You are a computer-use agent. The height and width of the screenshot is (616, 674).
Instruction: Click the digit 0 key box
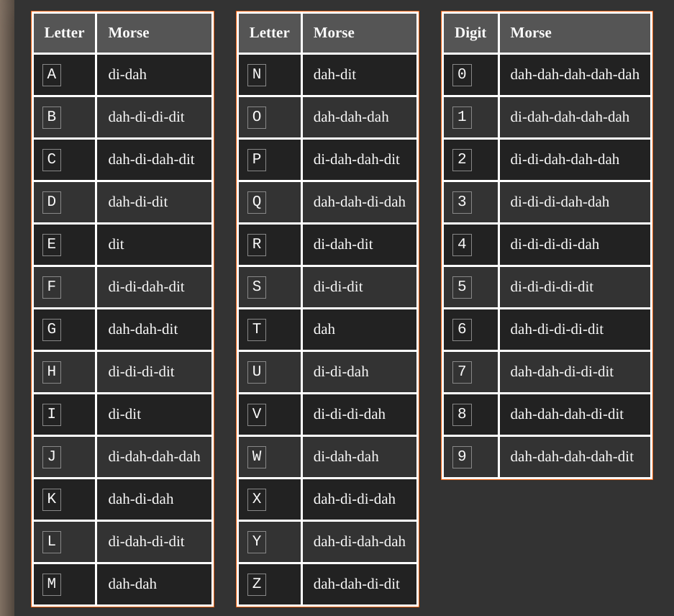(x=462, y=75)
